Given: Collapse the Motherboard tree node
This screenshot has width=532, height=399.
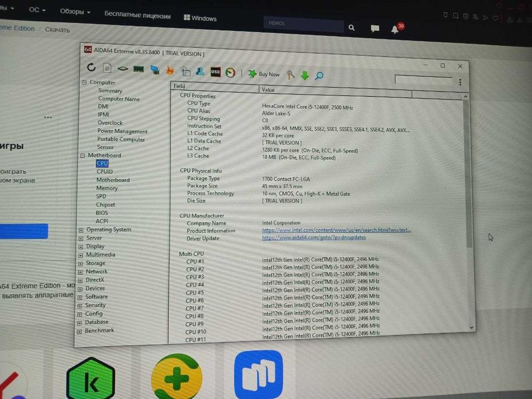Looking at the screenshot, I should tap(83, 156).
